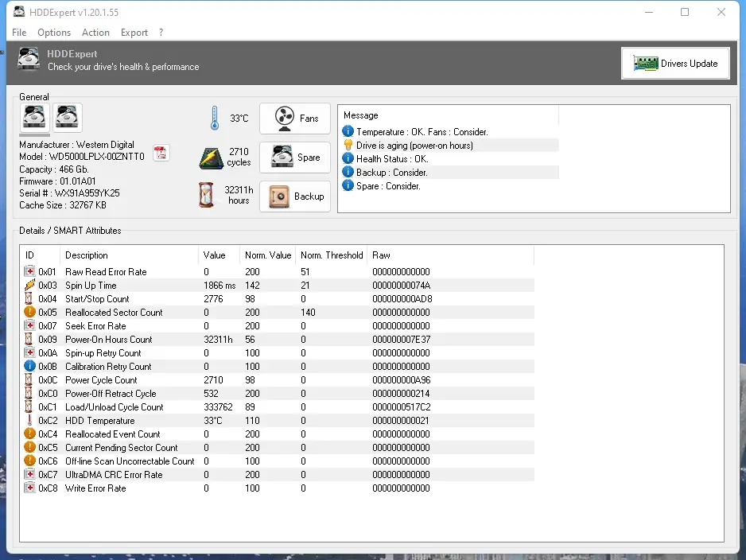Open the Spare drive button

[x=295, y=157]
